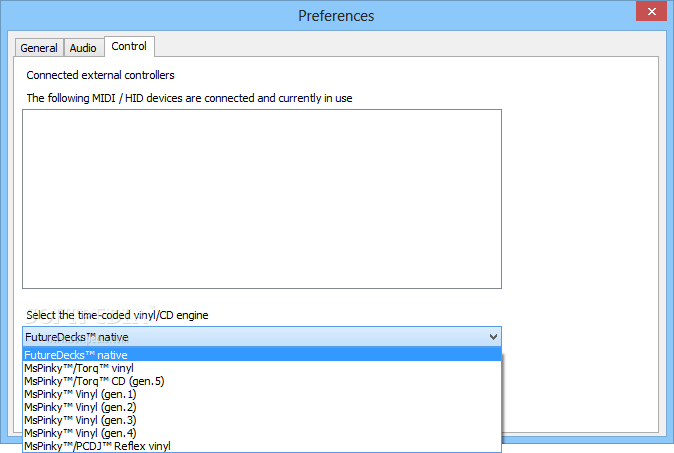The image size is (674, 453).
Task: Click the 'Connected external controllers' heading
Action: [100, 75]
